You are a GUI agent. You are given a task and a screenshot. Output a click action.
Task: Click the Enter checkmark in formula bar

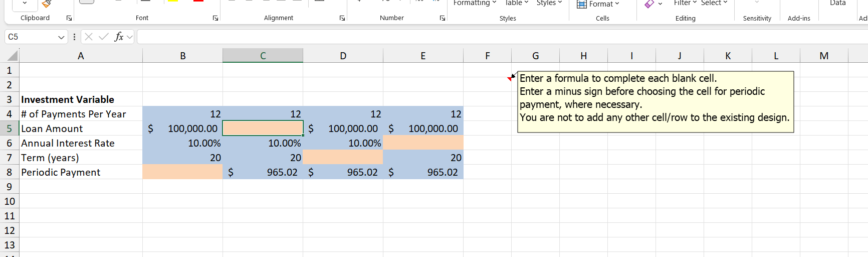click(x=104, y=37)
